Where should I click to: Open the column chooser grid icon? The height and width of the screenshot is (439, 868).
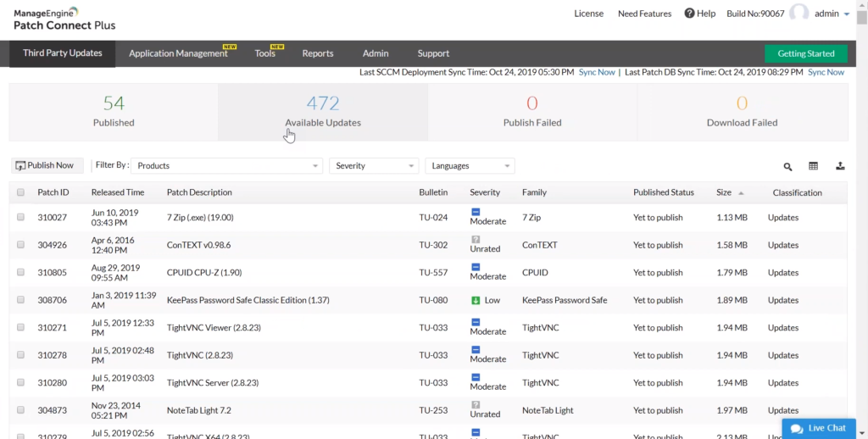click(814, 167)
